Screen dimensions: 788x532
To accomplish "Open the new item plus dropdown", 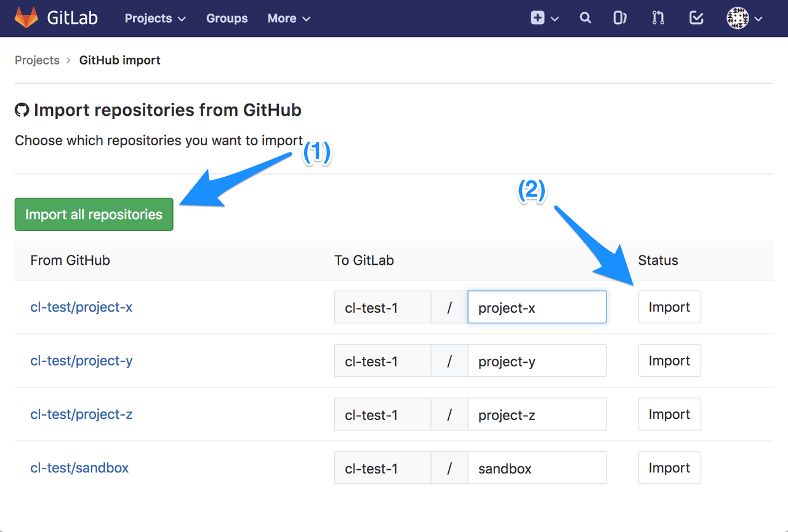I will tap(545, 18).
